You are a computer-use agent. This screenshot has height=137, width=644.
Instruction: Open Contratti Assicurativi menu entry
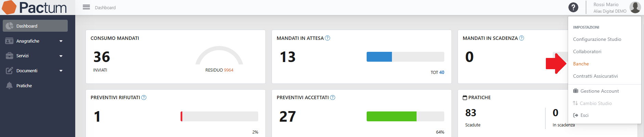pyautogui.click(x=595, y=76)
